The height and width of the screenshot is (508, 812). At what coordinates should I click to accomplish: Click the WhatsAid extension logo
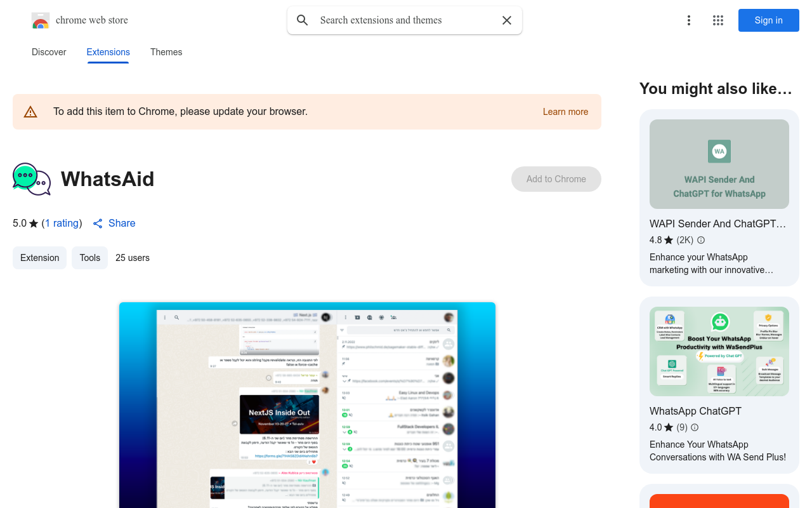pyautogui.click(x=32, y=179)
